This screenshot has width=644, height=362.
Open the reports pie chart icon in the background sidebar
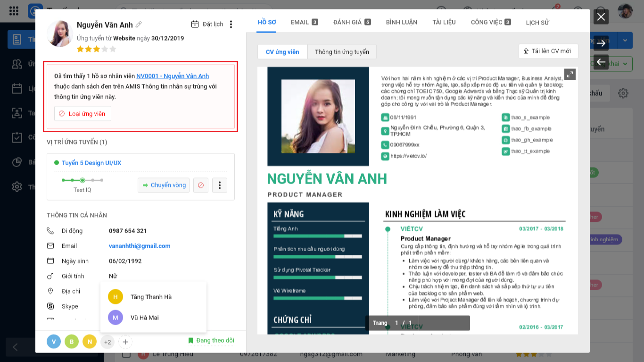click(17, 162)
